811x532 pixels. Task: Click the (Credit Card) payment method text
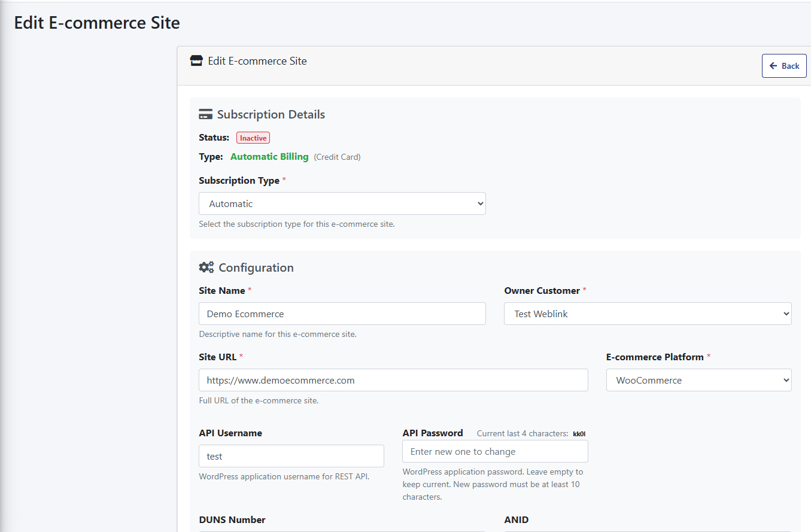(x=337, y=157)
